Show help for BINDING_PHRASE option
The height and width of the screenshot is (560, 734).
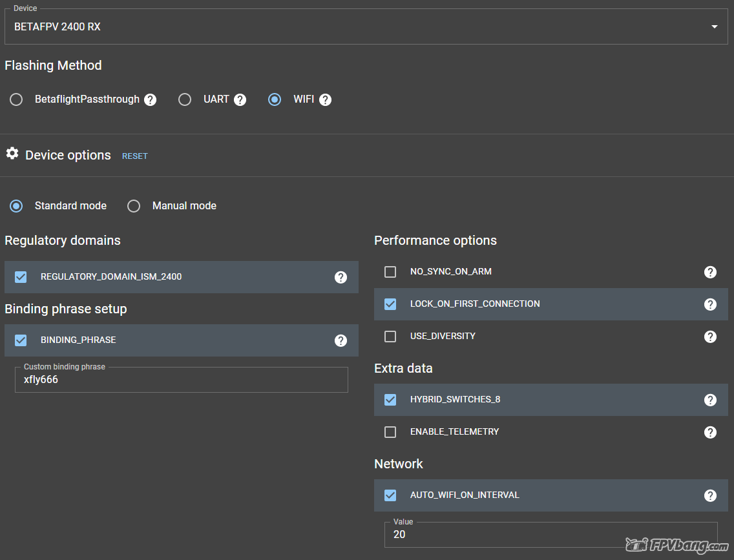coord(341,340)
